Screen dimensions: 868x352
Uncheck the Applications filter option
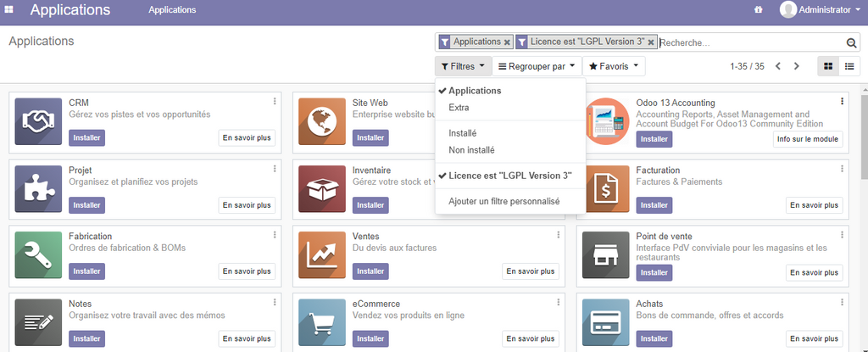pos(475,91)
